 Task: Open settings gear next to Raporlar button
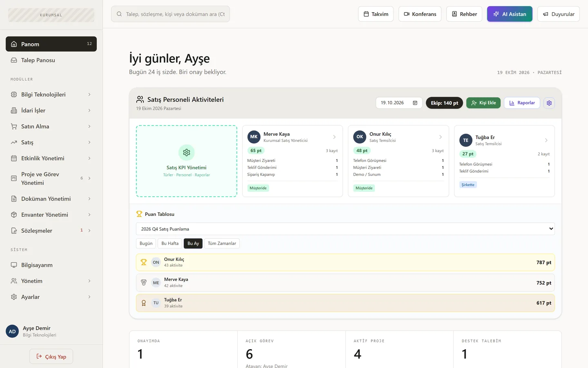(549, 103)
